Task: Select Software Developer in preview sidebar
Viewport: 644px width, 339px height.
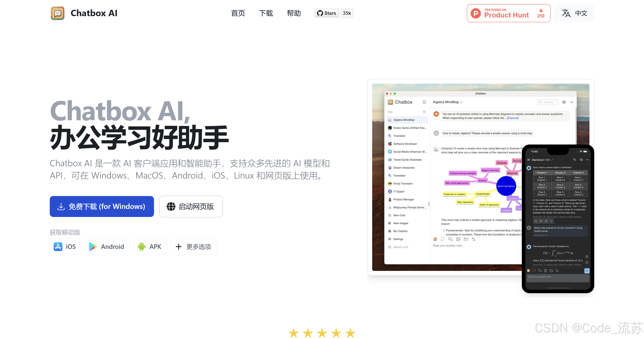Action: tap(407, 144)
